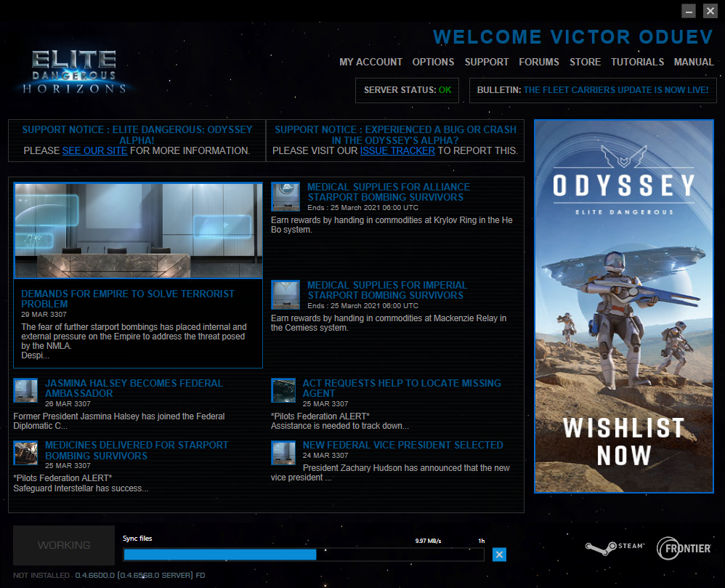Open Medical Supplies for Alliance headline
This screenshot has width=725, height=588.
pyautogui.click(x=389, y=192)
